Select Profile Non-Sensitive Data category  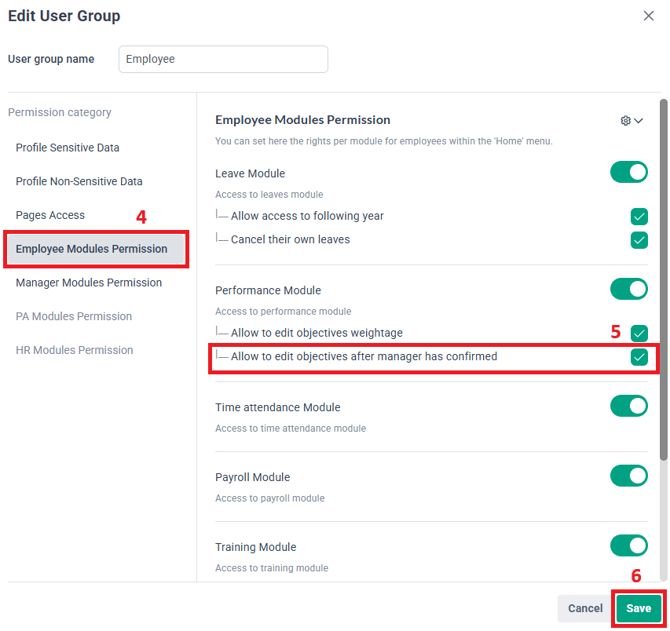pyautogui.click(x=79, y=182)
